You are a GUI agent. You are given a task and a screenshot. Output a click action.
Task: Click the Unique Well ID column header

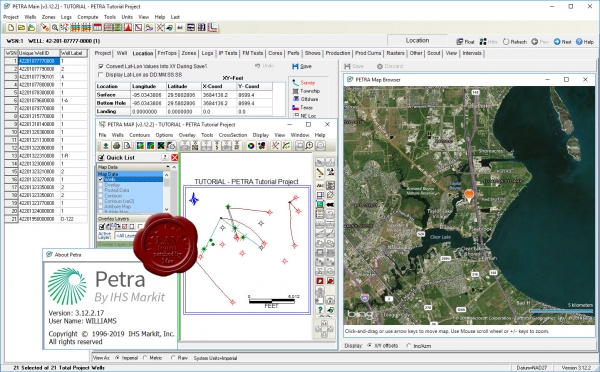tap(39, 53)
